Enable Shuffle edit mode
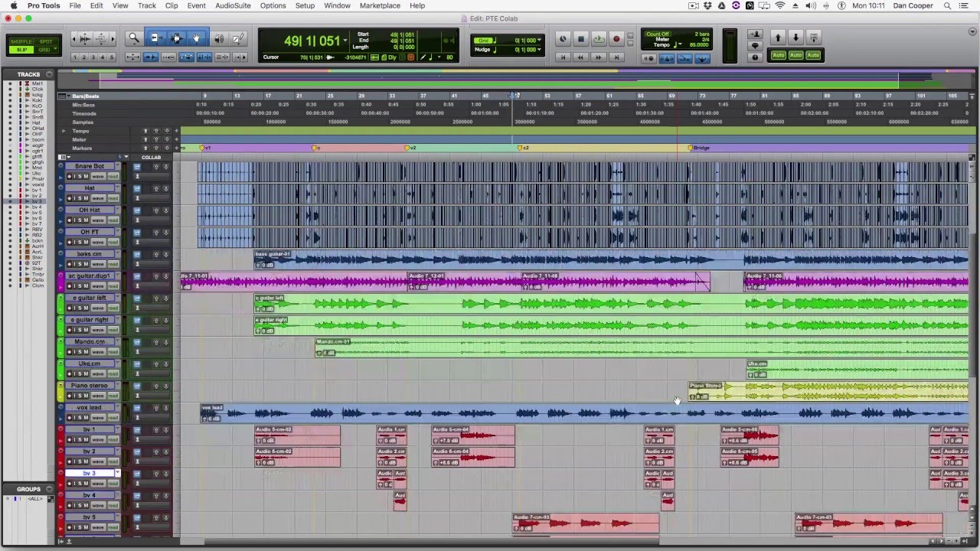980x551 pixels. (x=21, y=41)
